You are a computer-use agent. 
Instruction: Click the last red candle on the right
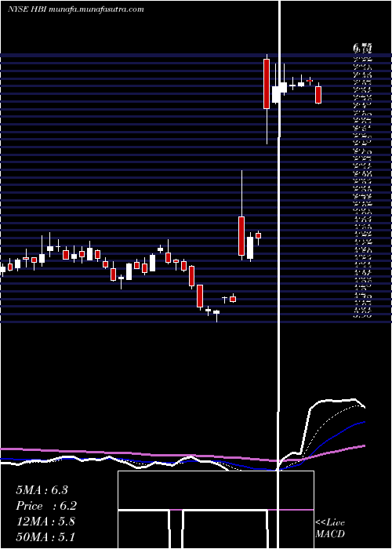318,95
